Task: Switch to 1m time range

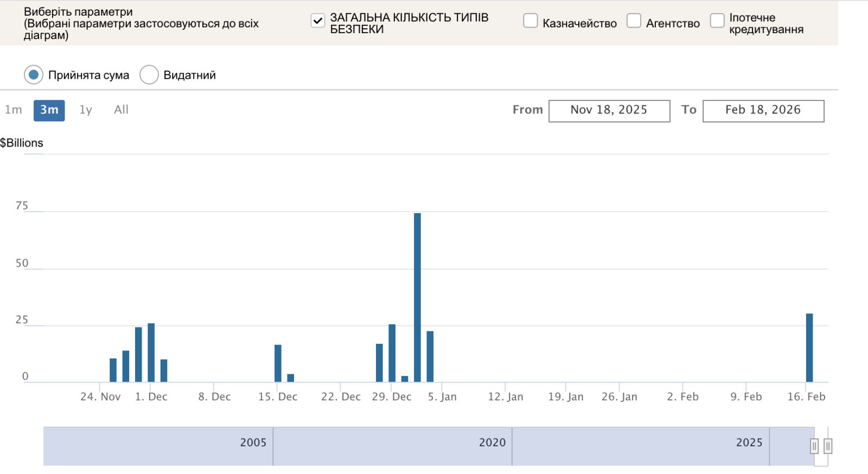Action: click(x=14, y=110)
